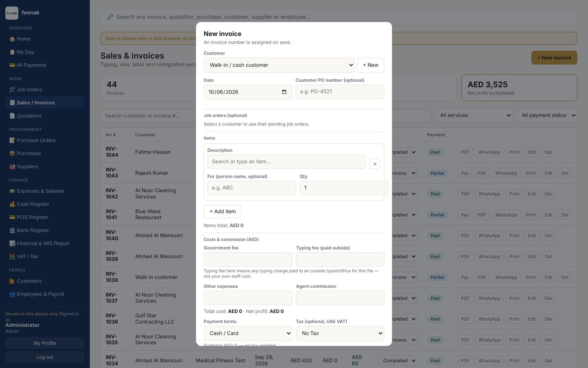Open the All services filter dropdown

pos(473,115)
